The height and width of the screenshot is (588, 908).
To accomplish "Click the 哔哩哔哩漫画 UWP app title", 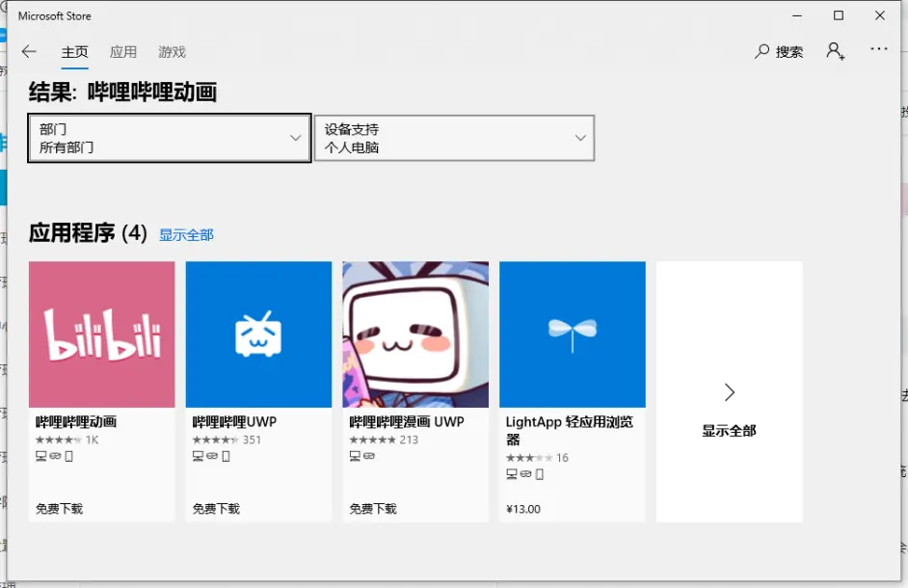I will [407, 422].
